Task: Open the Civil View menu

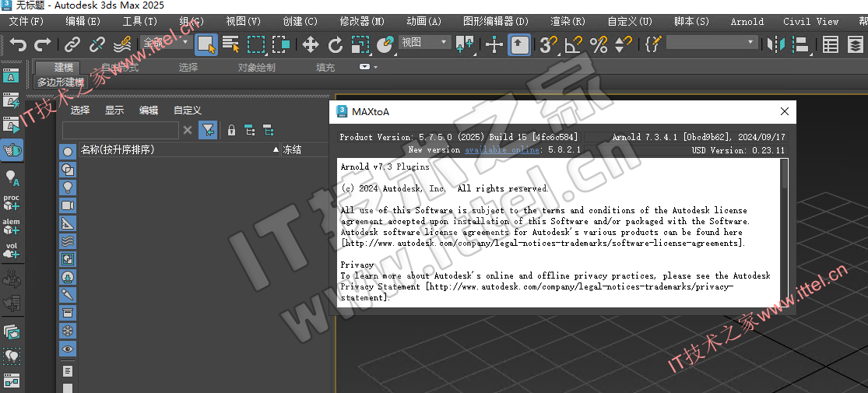Action: pyautogui.click(x=810, y=22)
